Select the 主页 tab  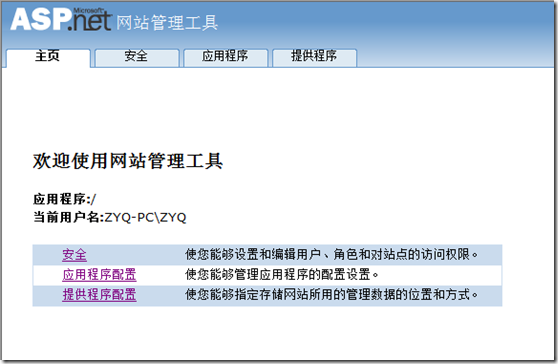48,58
